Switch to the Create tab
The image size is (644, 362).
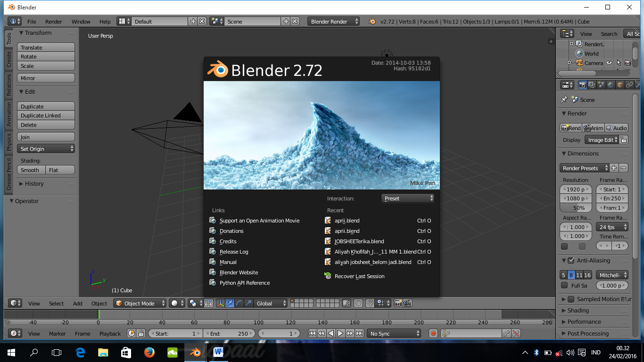[x=9, y=59]
